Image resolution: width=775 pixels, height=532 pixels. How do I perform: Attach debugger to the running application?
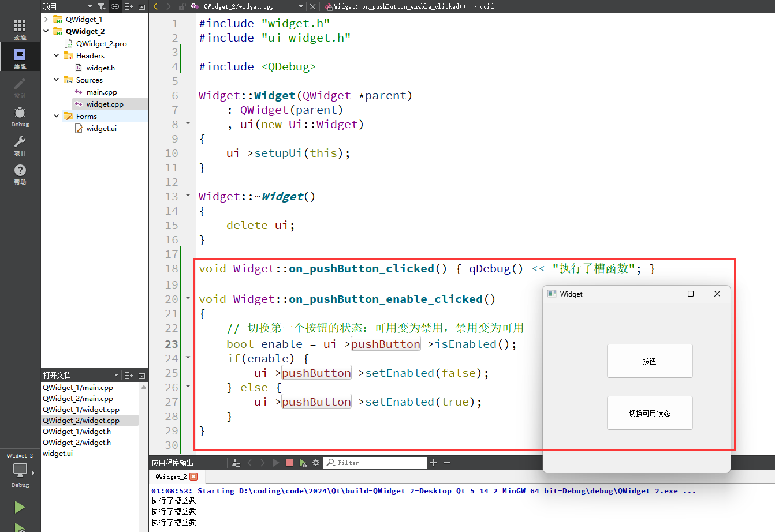(x=303, y=463)
